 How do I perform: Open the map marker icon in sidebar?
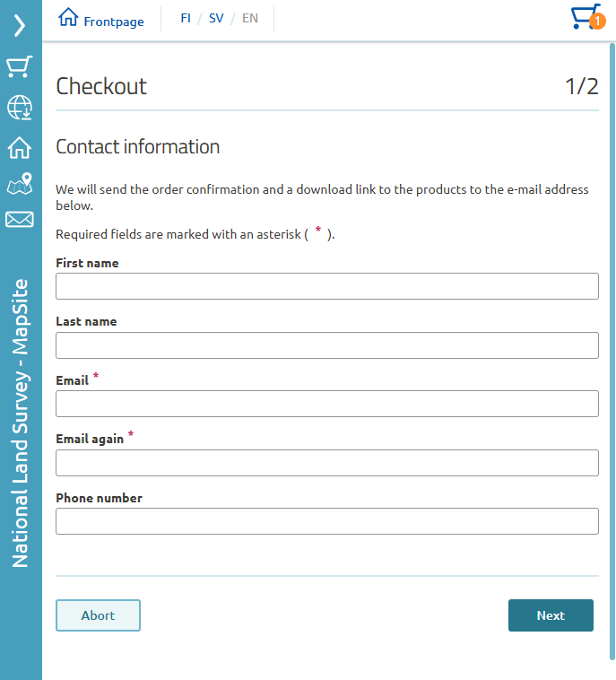click(20, 184)
